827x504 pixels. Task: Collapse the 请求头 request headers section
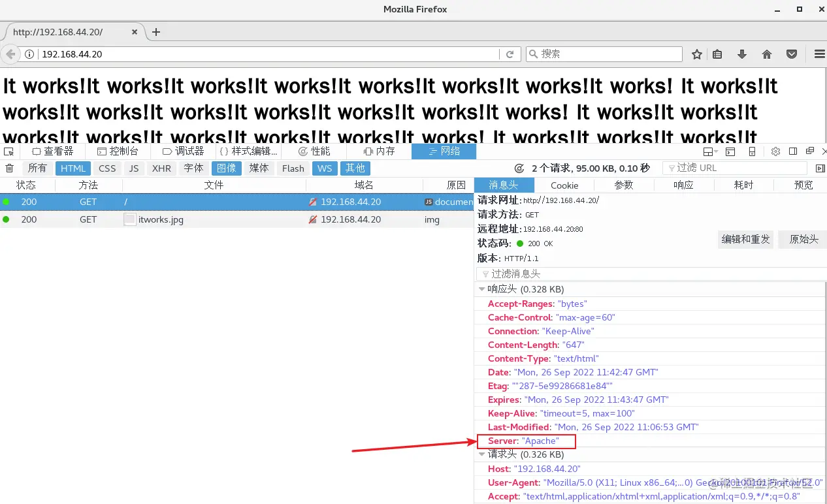(x=482, y=454)
